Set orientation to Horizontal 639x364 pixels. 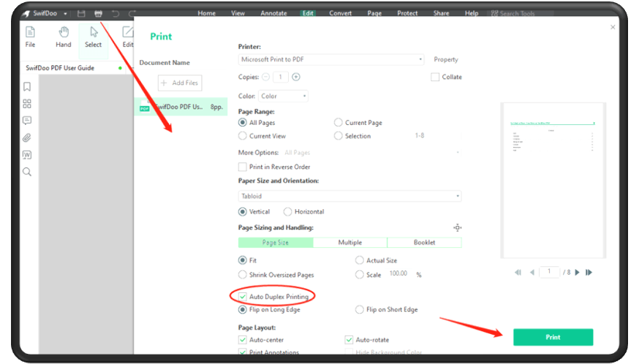288,211
